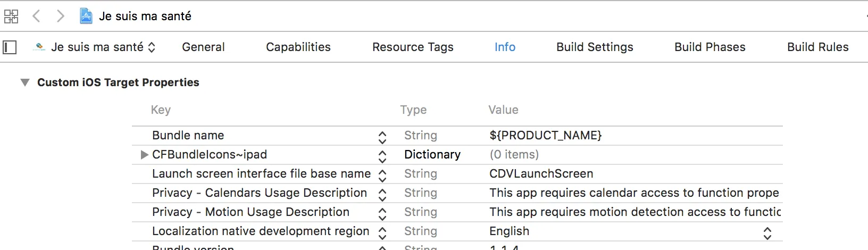Viewport: 868px width, 250px height.
Task: Expand the CFBundleIcons~ipad dictionary row
Action: click(144, 155)
